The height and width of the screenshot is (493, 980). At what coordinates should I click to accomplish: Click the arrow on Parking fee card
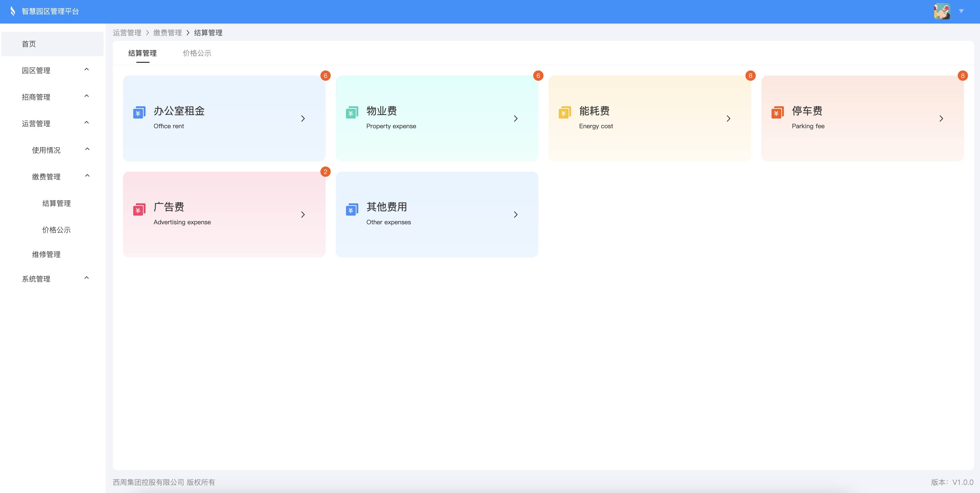point(941,119)
